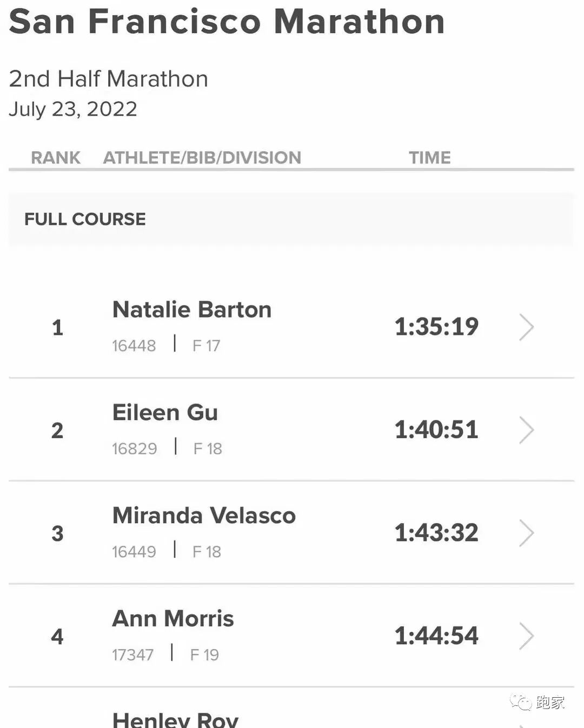This screenshot has width=584, height=728.
Task: Select the FULL COURSE section header
Action: (x=85, y=219)
